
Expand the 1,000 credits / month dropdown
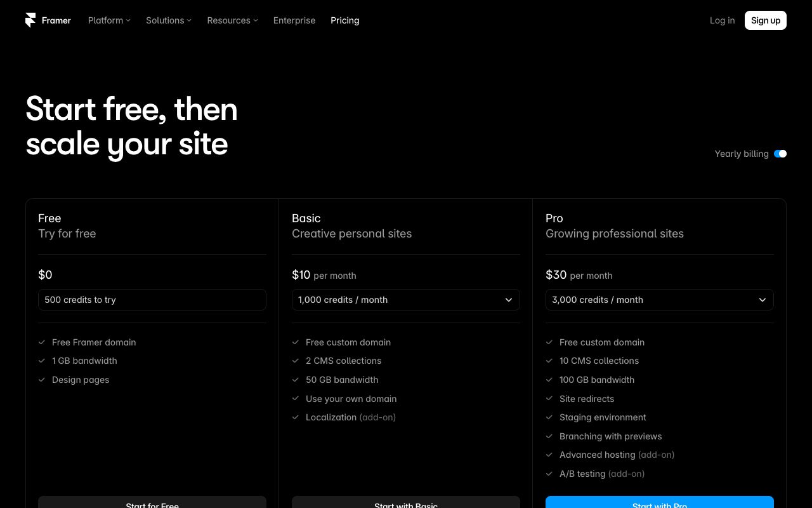tap(406, 300)
